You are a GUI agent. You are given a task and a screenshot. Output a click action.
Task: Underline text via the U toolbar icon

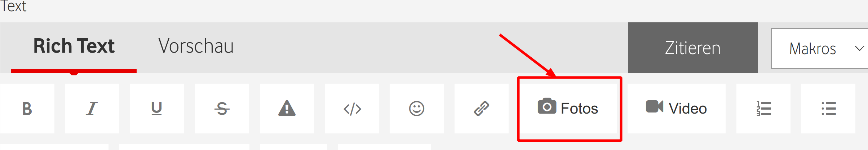(x=157, y=109)
